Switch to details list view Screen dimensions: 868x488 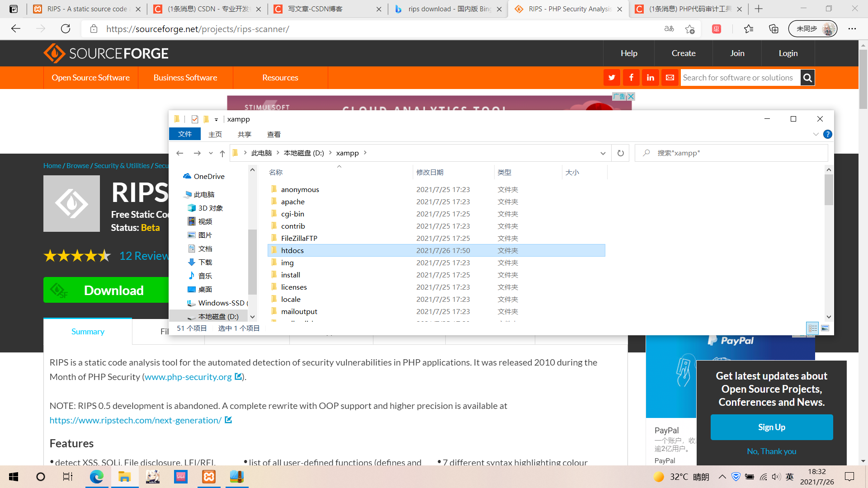[812, 328]
